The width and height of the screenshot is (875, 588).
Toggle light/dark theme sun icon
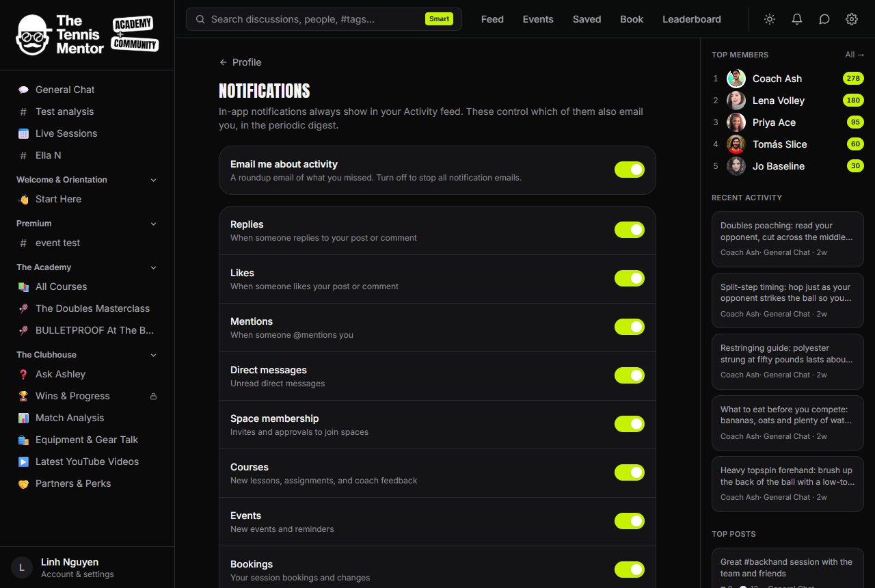point(770,19)
